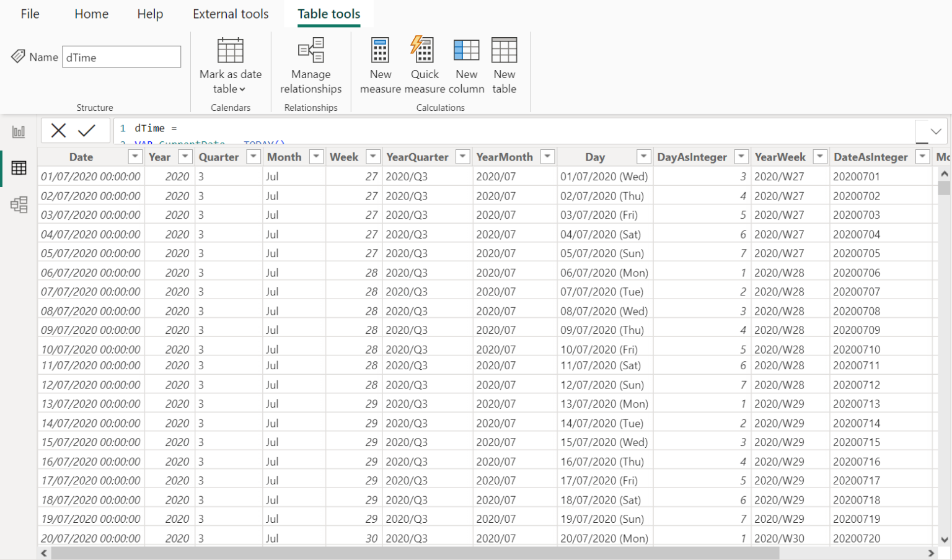The height and width of the screenshot is (560, 952).
Task: Expand the formula bar with chevron
Action: [x=935, y=131]
